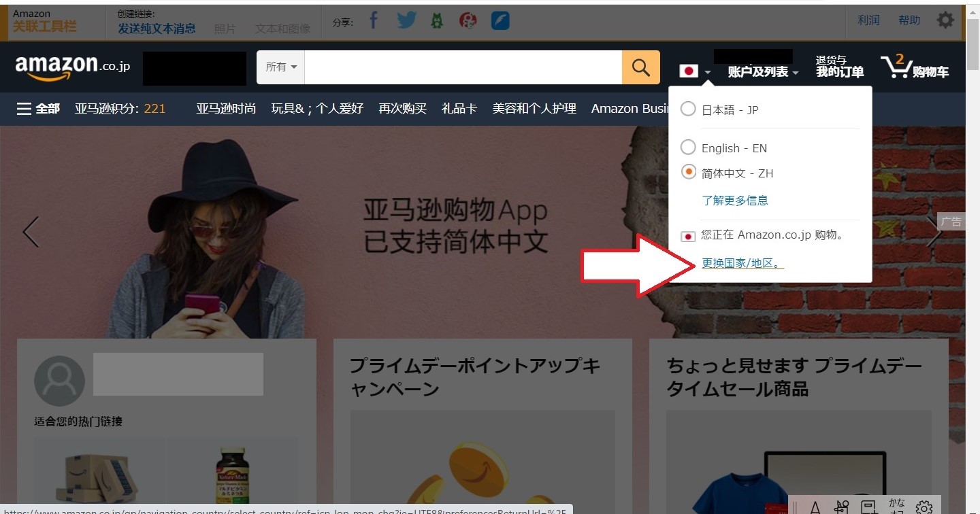
Task: Open the toolbar settings gear icon
Action: [x=945, y=20]
